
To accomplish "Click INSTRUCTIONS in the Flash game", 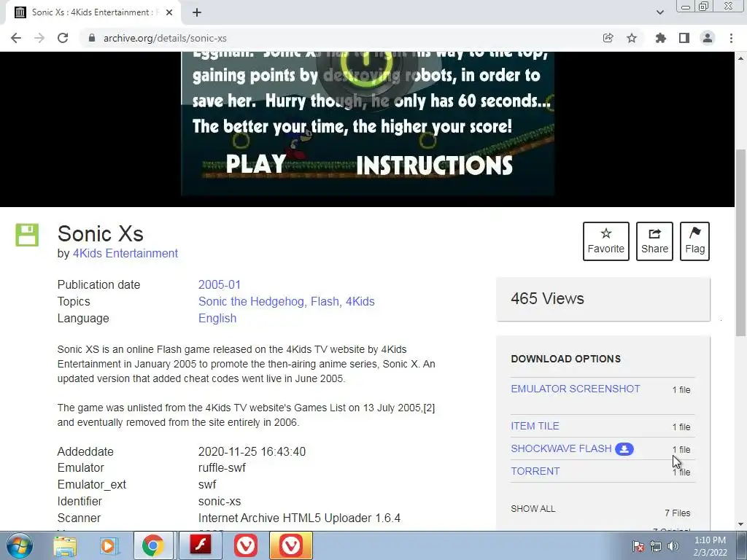I will pos(434,166).
